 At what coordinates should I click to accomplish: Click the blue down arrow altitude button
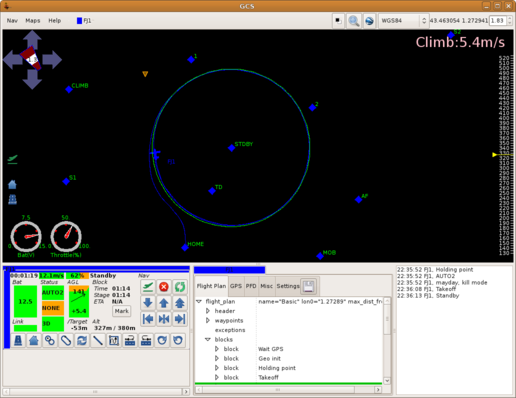[x=148, y=303]
